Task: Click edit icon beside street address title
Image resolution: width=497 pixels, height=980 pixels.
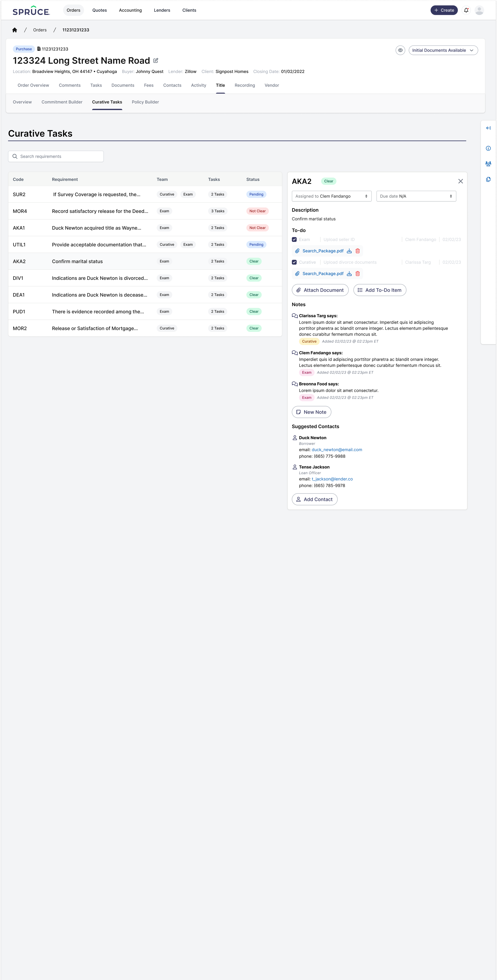Action: [156, 60]
